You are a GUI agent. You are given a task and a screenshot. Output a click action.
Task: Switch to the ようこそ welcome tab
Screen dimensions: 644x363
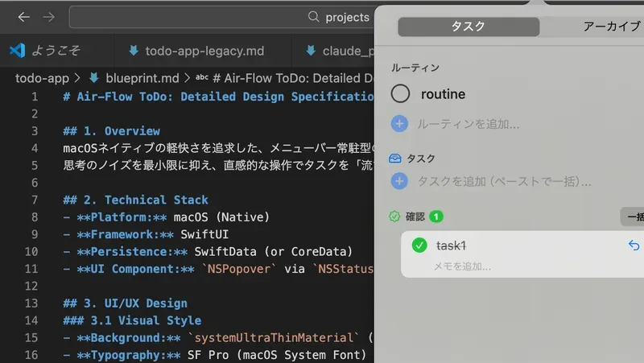[56, 51]
